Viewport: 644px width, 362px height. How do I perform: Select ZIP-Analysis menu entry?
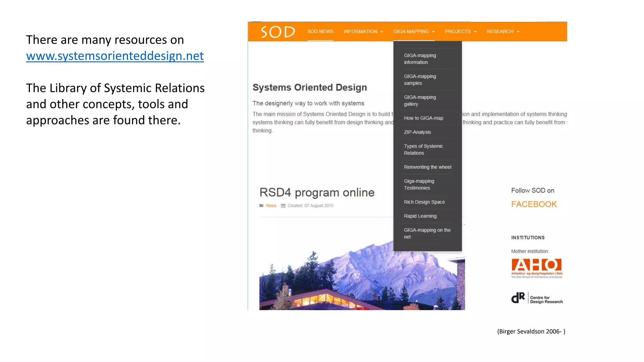[417, 132]
